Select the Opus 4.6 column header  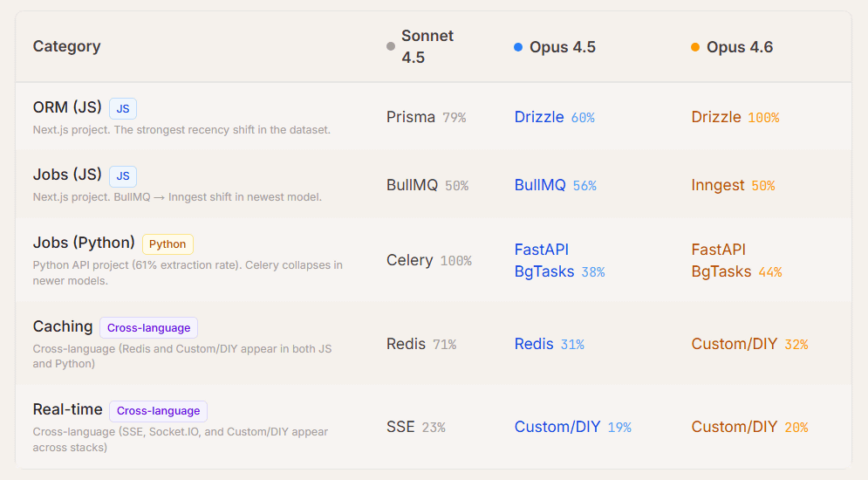[x=740, y=47]
